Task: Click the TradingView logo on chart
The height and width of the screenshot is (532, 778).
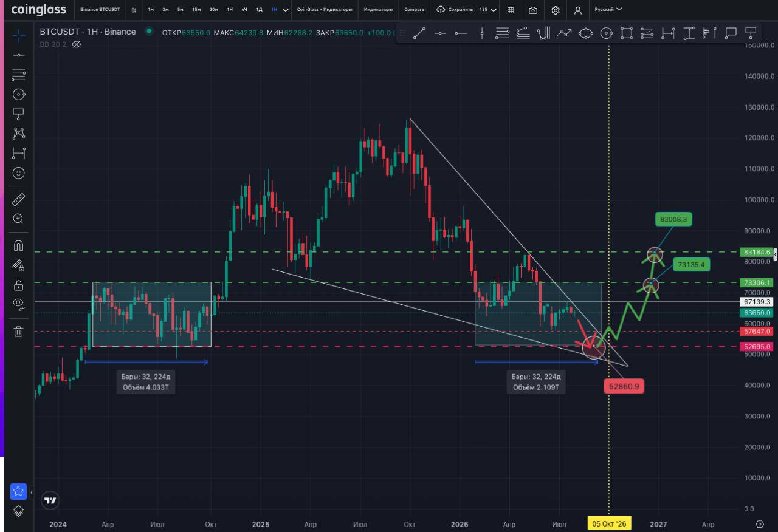Action: pyautogui.click(x=50, y=500)
